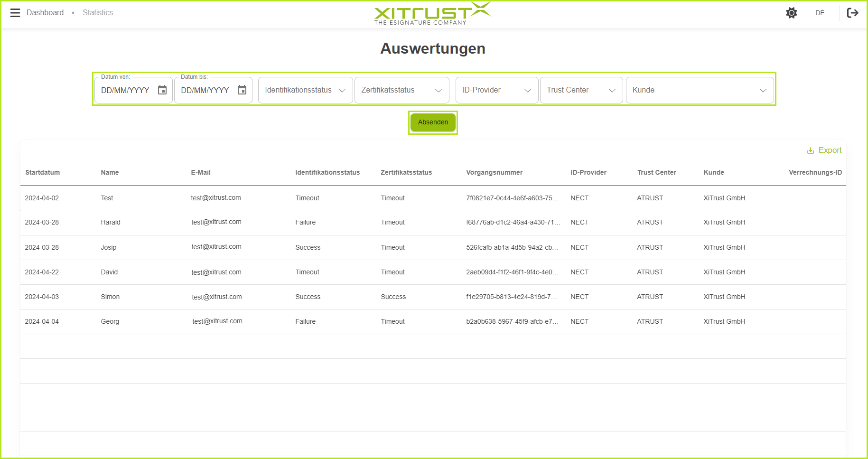Click the Datum von date field
The height and width of the screenshot is (459, 868).
tap(126, 90)
